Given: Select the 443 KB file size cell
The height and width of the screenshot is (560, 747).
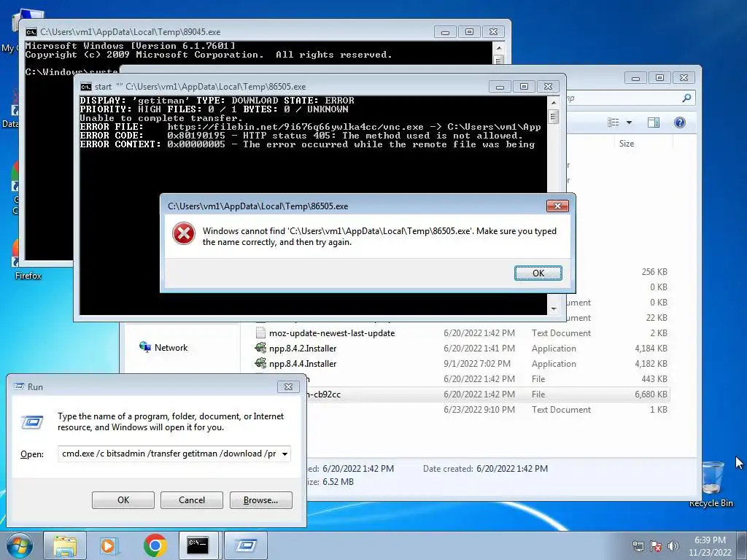Looking at the screenshot, I should point(654,379).
